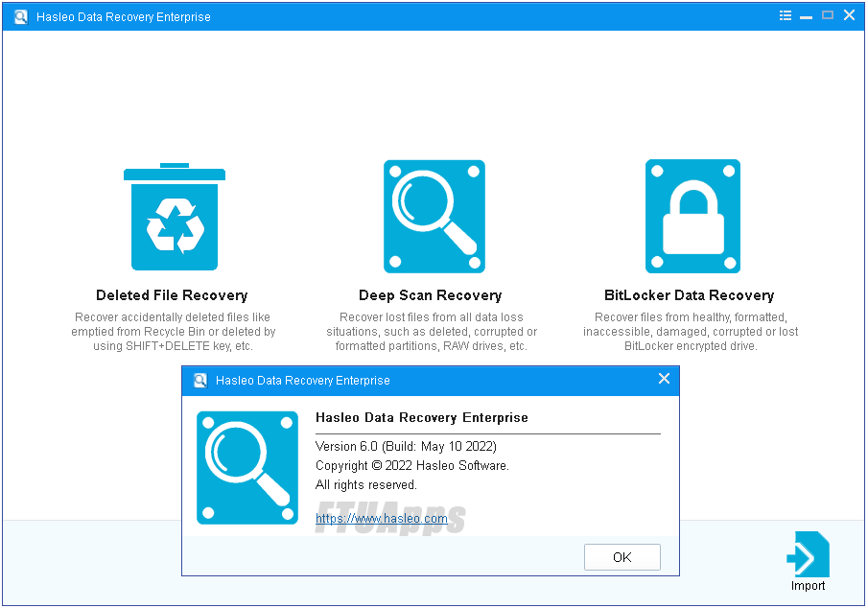Maximize the main Hasleo window

click(828, 15)
